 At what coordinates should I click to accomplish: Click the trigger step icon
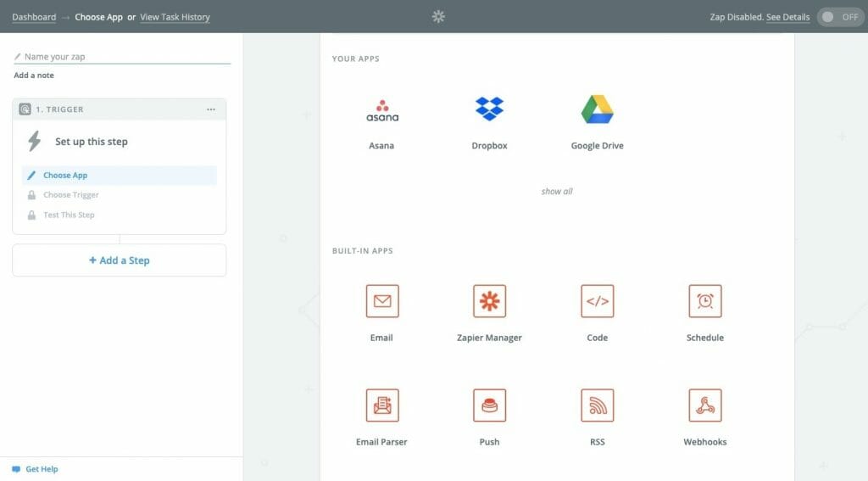[25, 109]
